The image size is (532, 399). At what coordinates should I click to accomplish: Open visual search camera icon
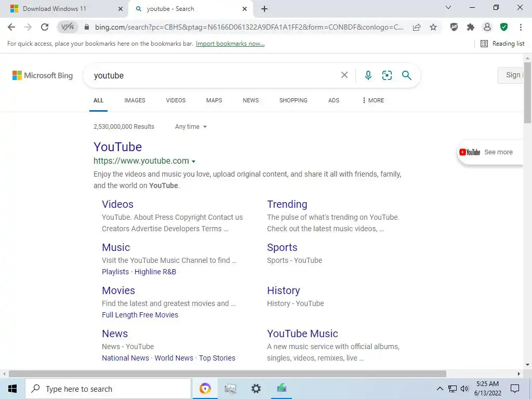[x=387, y=75]
